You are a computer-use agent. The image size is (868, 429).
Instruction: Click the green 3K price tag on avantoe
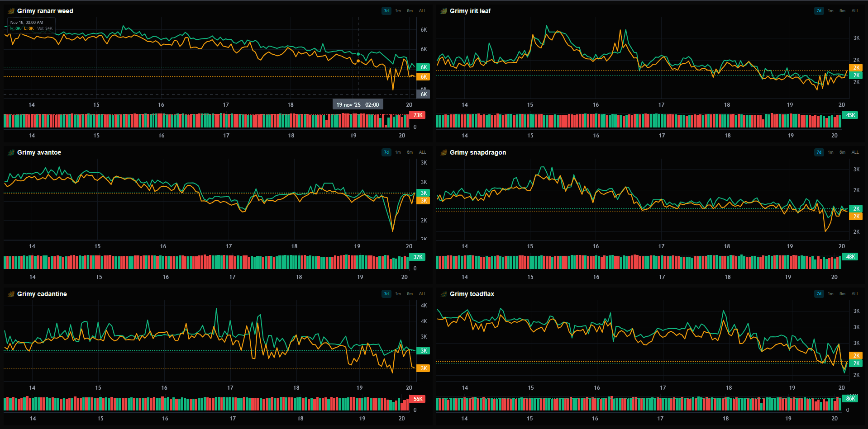422,193
